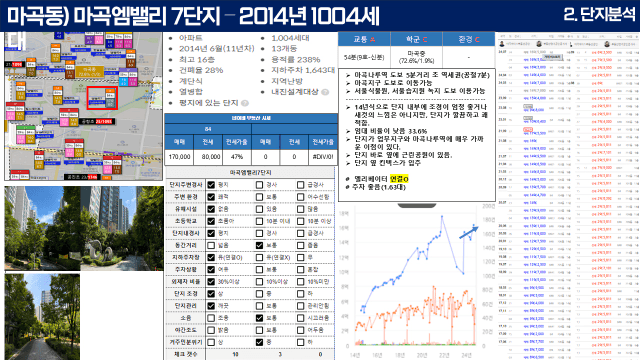Select the red outlined complex on the map
Viewport: 640px width, 360px height.
pos(102,98)
